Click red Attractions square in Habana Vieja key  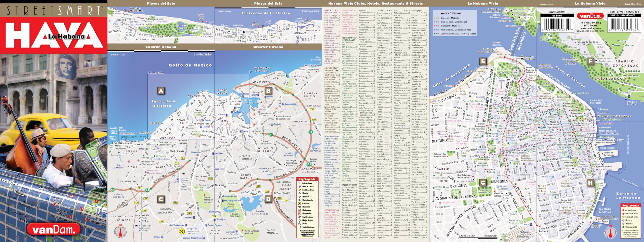pyautogui.click(x=623, y=210)
